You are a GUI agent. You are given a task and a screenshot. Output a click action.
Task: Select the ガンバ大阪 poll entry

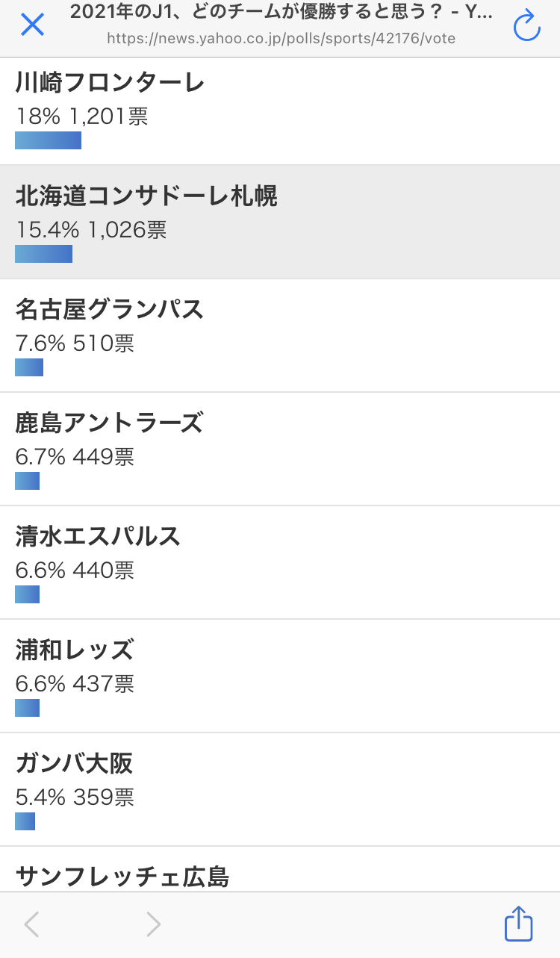click(280, 789)
